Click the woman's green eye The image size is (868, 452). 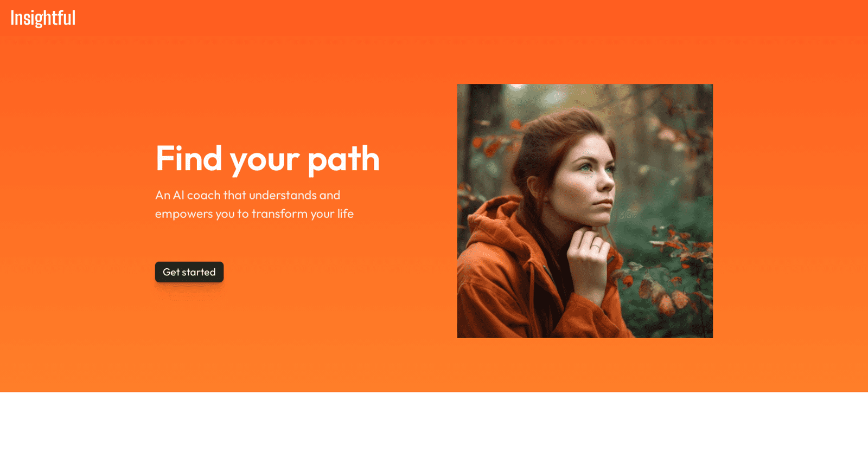(585, 167)
